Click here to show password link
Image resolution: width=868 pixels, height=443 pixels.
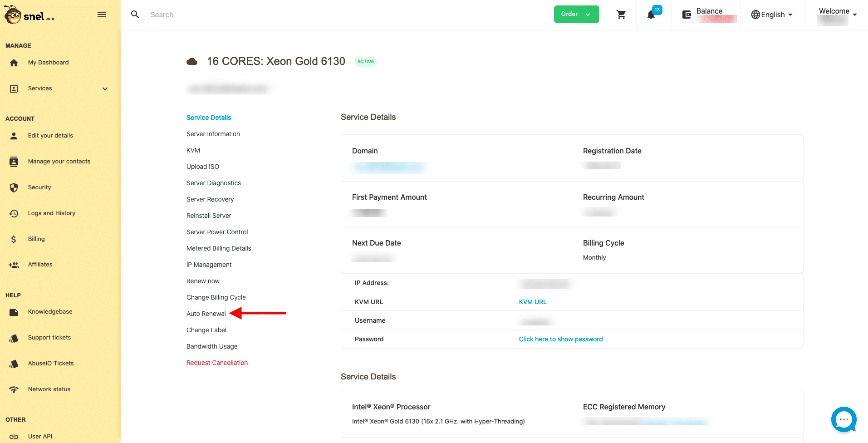[561, 339]
